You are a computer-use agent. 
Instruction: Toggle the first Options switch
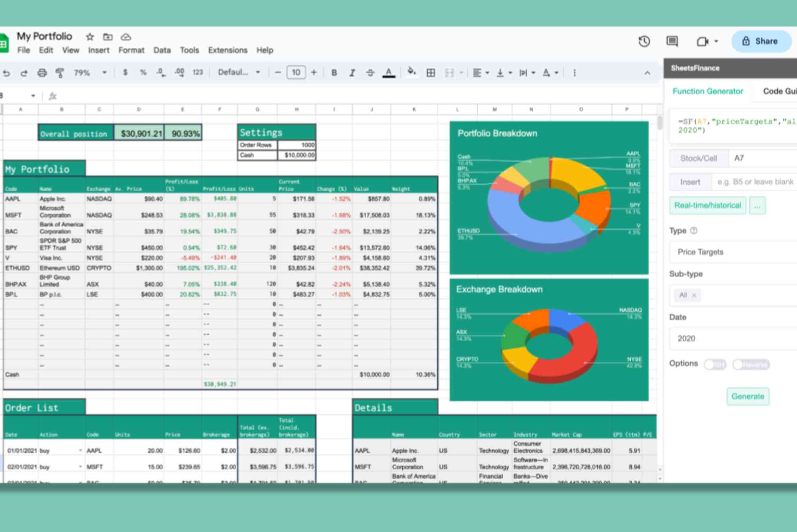tap(715, 365)
